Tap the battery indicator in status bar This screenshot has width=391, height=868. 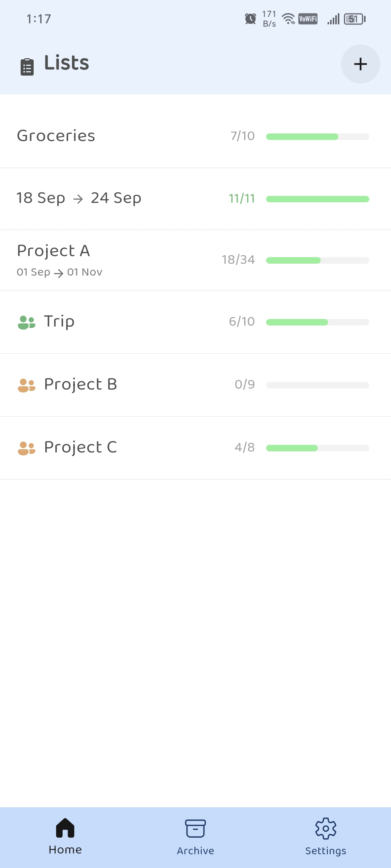(x=354, y=19)
